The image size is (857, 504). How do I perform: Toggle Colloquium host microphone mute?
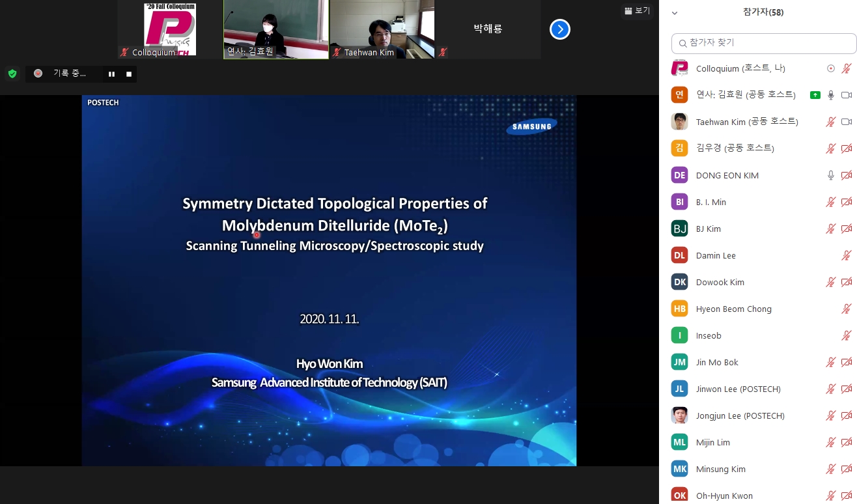coord(847,68)
